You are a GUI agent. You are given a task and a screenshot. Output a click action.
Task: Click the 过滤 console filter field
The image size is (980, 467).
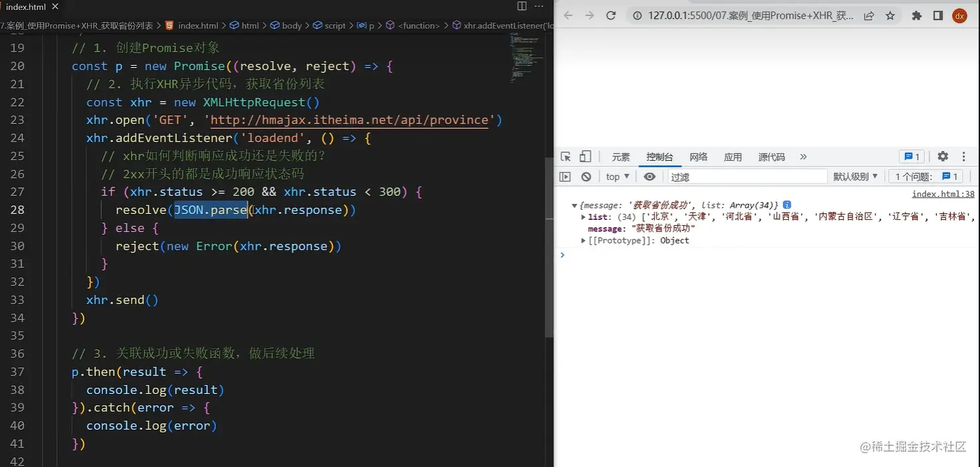(x=747, y=177)
